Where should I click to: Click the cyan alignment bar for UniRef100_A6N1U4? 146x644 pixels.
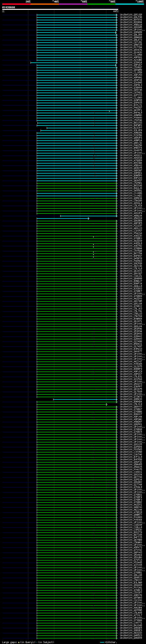89,216
